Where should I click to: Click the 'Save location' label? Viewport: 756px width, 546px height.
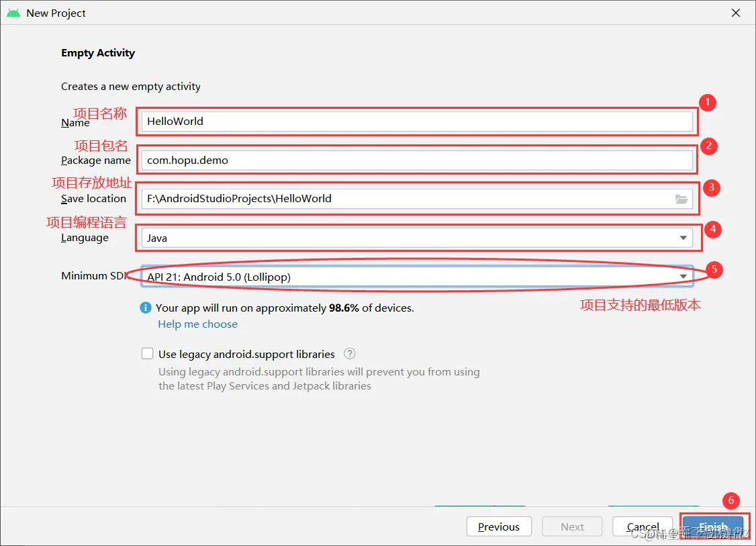tap(93, 199)
